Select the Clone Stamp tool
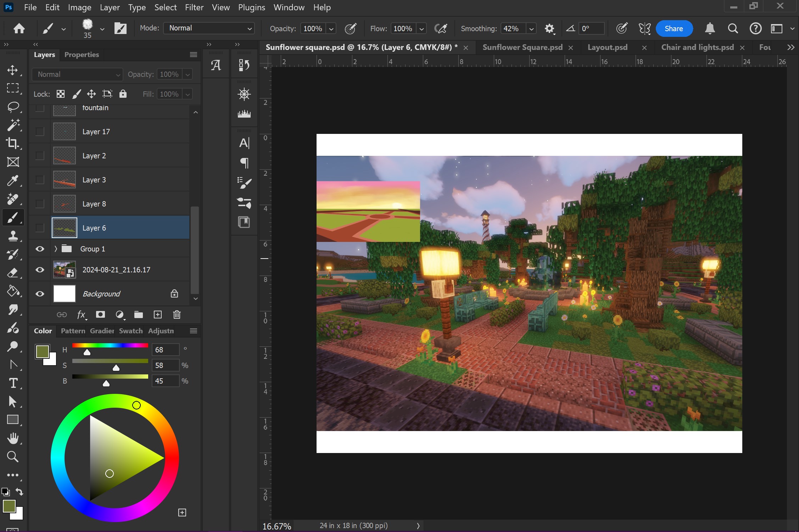 click(x=13, y=236)
